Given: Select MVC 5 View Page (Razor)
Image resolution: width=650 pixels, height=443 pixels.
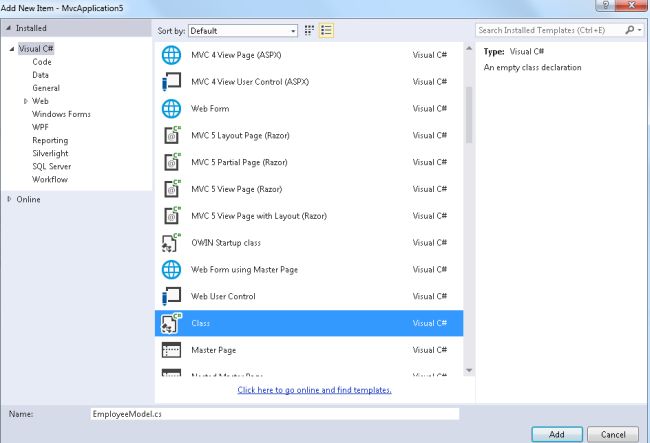Looking at the screenshot, I should tap(309, 189).
